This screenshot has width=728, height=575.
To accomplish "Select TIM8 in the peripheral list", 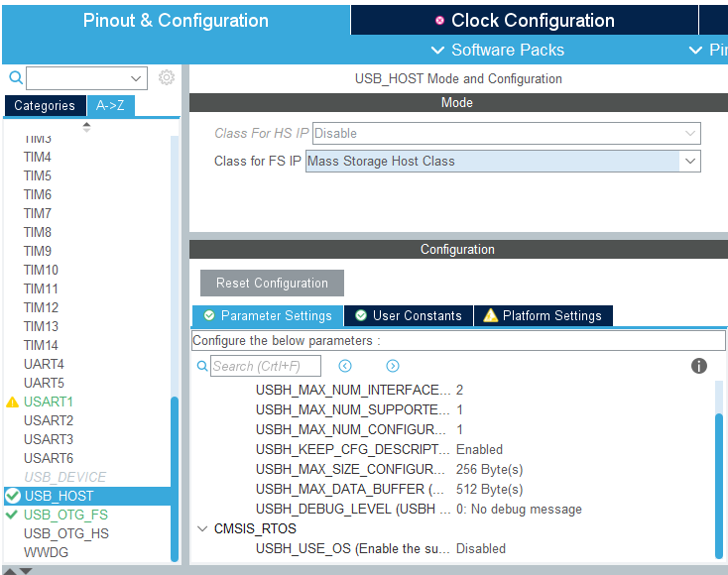I will coord(37,232).
